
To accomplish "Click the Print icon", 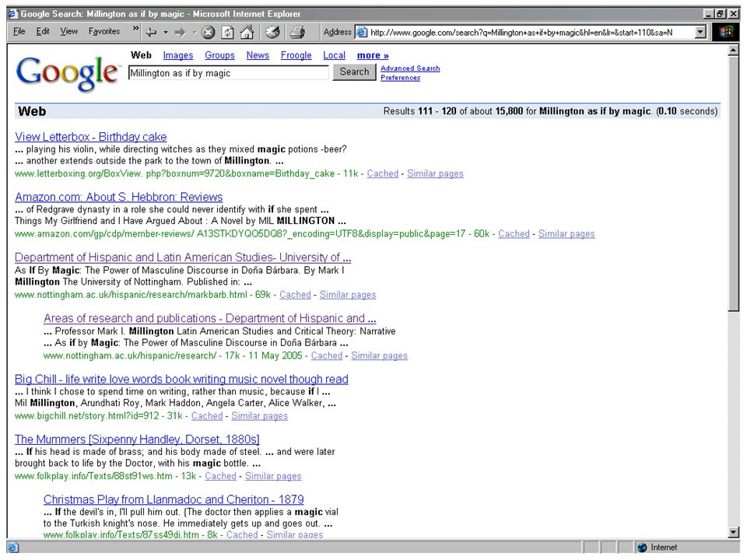I will (x=298, y=32).
